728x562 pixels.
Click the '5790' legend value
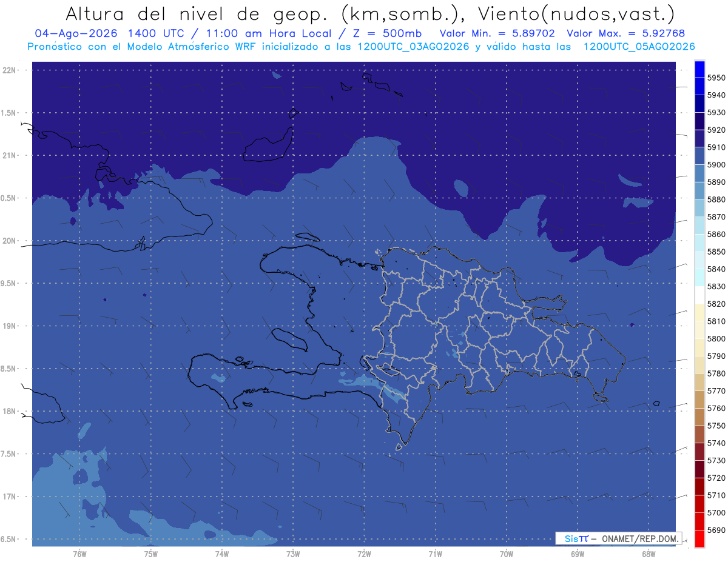pos(716,356)
